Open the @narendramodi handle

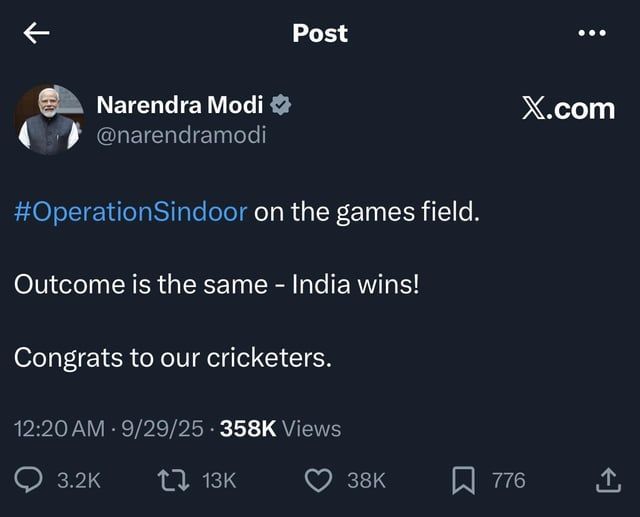tap(180, 135)
